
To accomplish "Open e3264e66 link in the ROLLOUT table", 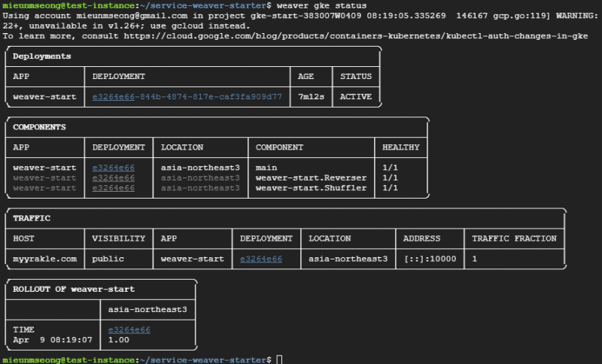I will click(129, 329).
